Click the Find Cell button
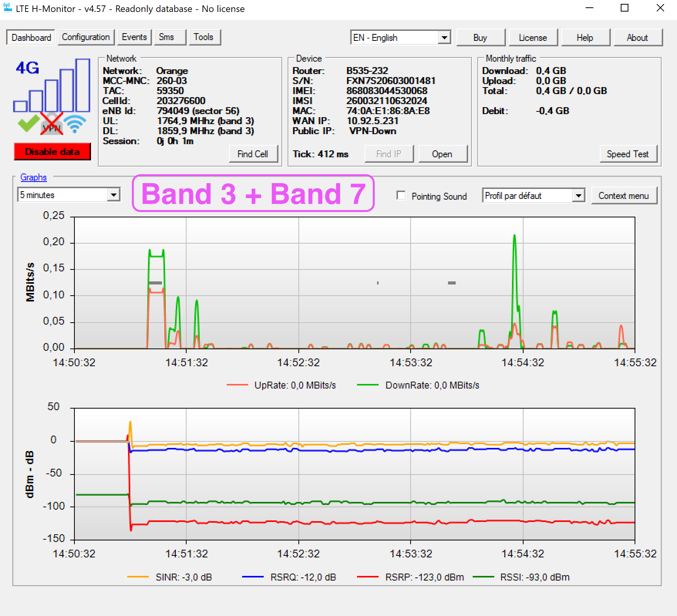The width and height of the screenshot is (677, 616). [x=253, y=154]
